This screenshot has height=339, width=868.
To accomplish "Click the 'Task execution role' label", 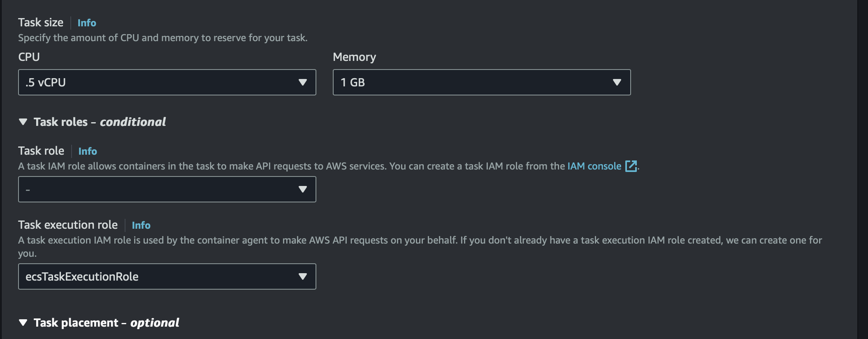I will (68, 225).
